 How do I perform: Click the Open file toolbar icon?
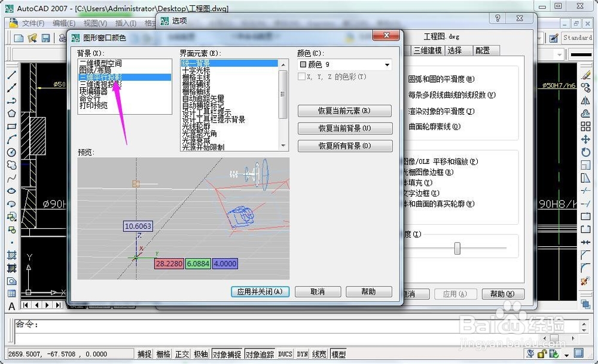[32, 38]
